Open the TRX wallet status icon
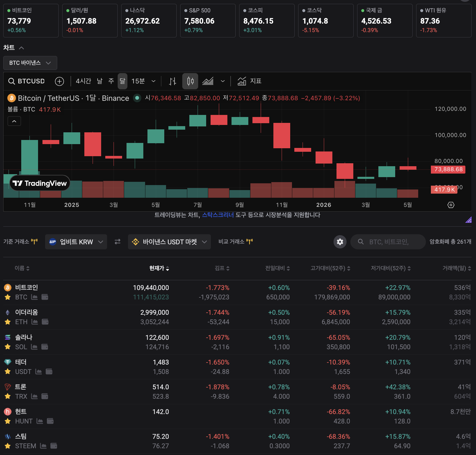This screenshot has width=476, height=455. tap(45, 396)
